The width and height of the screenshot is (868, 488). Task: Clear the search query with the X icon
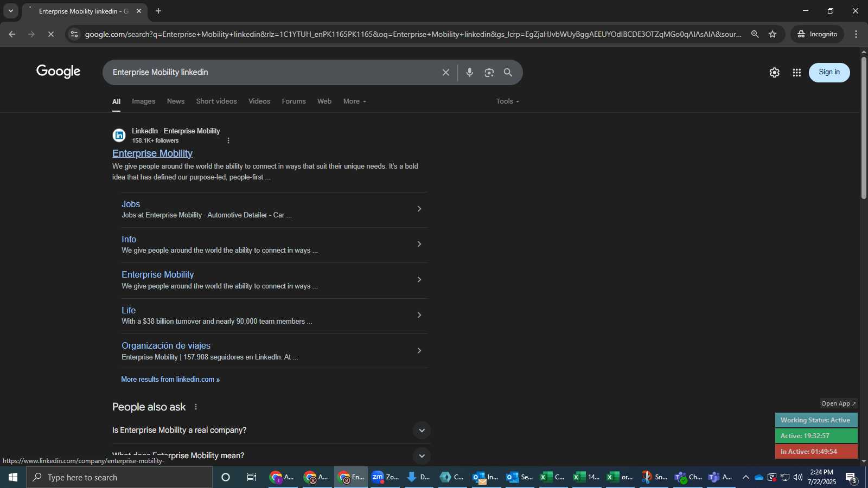(445, 72)
